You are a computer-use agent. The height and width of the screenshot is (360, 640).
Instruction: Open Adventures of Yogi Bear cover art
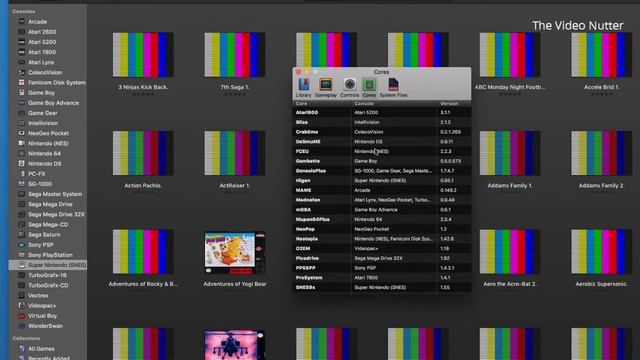235,253
